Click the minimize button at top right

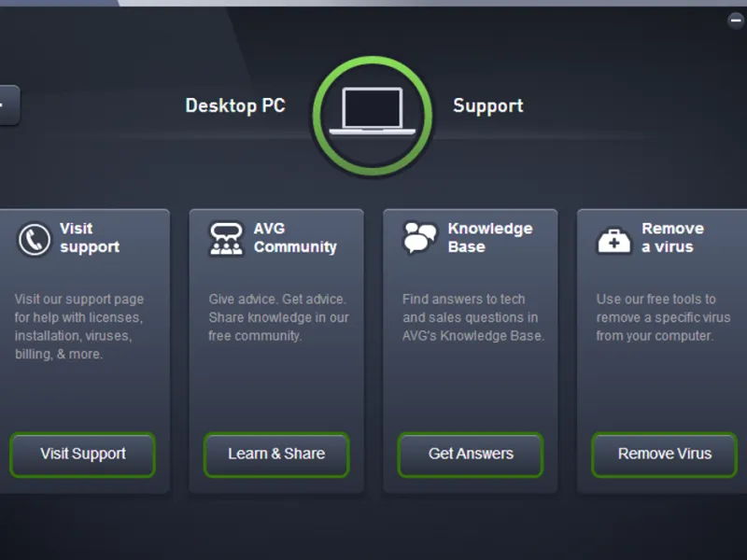click(736, 21)
